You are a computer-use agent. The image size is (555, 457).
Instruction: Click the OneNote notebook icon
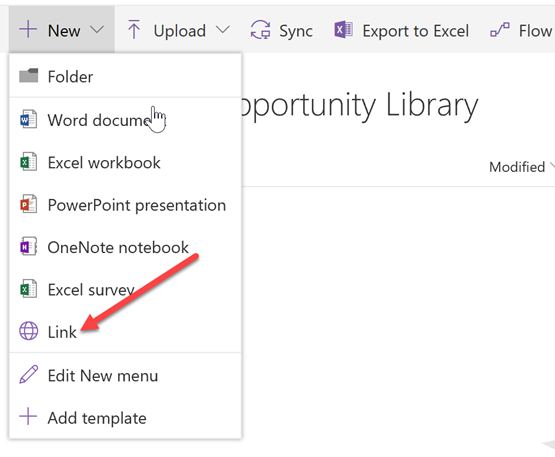pos(28,247)
